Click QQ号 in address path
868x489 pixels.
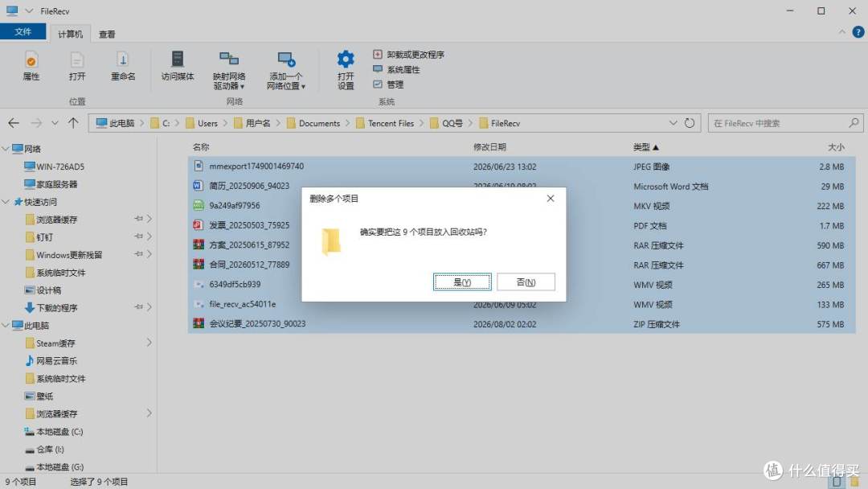coord(452,123)
